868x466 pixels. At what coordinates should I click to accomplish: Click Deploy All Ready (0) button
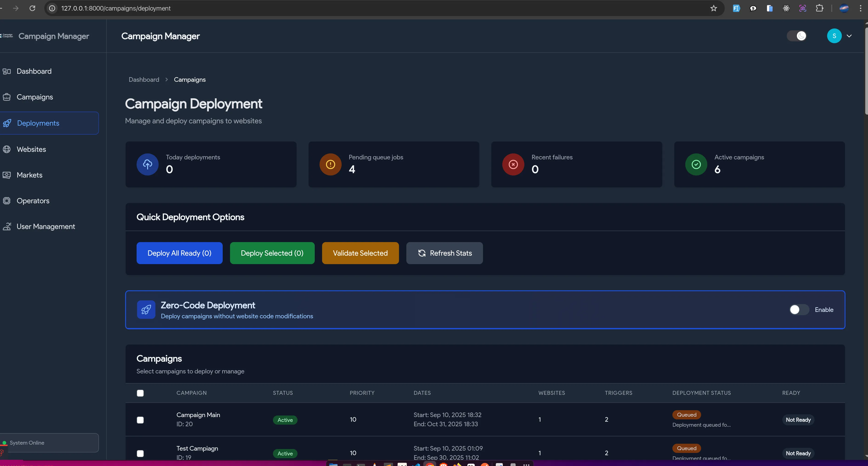point(179,253)
